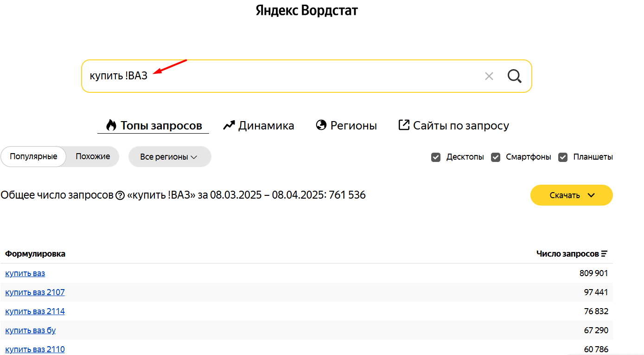Screen dimensions: 644x355
Task: Click the 60 786 request count
Action: pos(596,349)
